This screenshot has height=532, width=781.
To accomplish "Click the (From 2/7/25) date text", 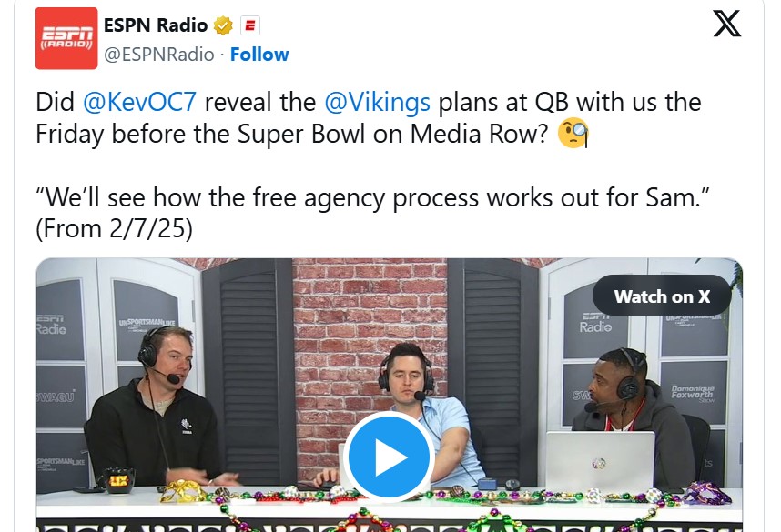I will [x=114, y=229].
